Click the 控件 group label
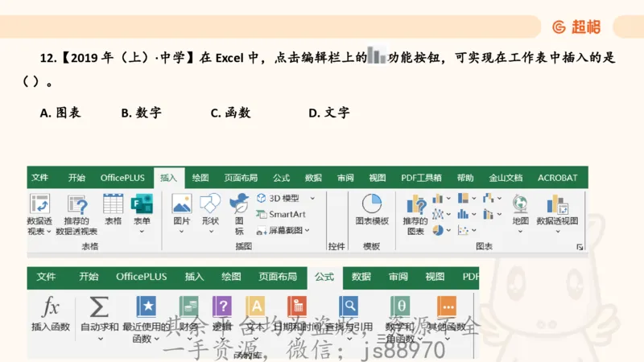This screenshot has height=362, width=644. [336, 246]
